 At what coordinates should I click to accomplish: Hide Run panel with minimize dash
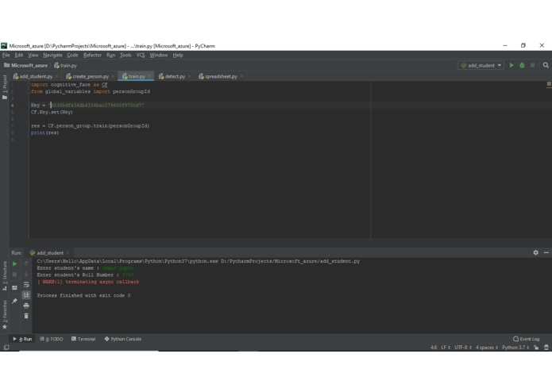pyautogui.click(x=546, y=252)
